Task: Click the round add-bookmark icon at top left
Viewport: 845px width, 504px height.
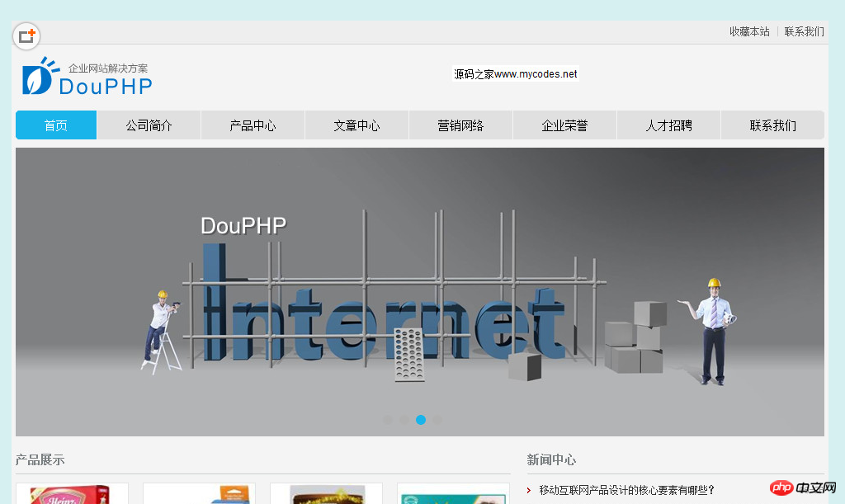Action: 27,35
